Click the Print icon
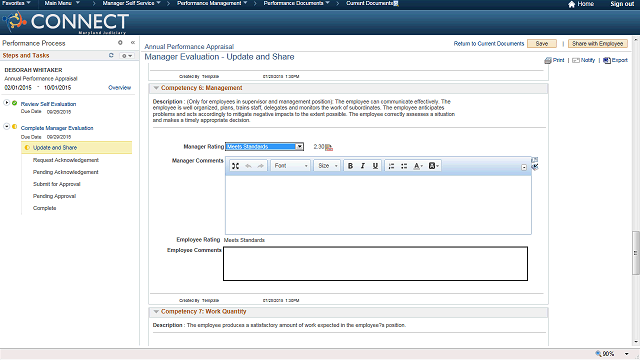The image size is (640, 360). click(x=548, y=60)
